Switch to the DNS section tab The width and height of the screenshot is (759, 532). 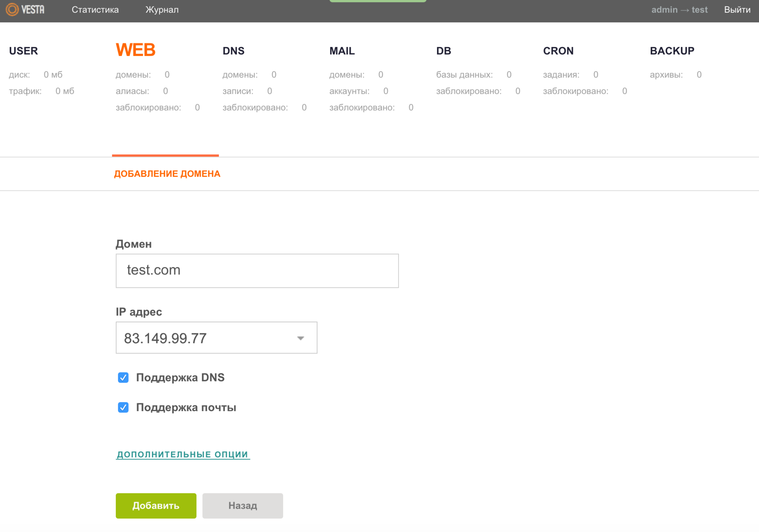tap(233, 51)
